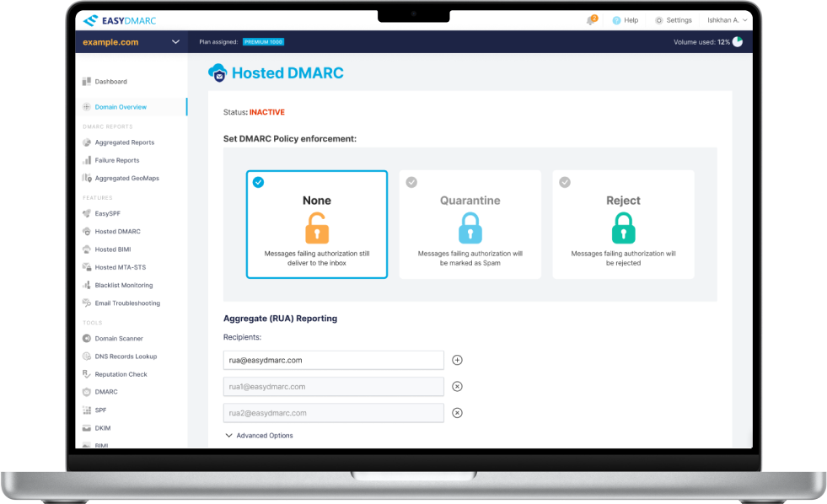
Task: Click the Hosted BIMI icon
Action: pyautogui.click(x=87, y=249)
